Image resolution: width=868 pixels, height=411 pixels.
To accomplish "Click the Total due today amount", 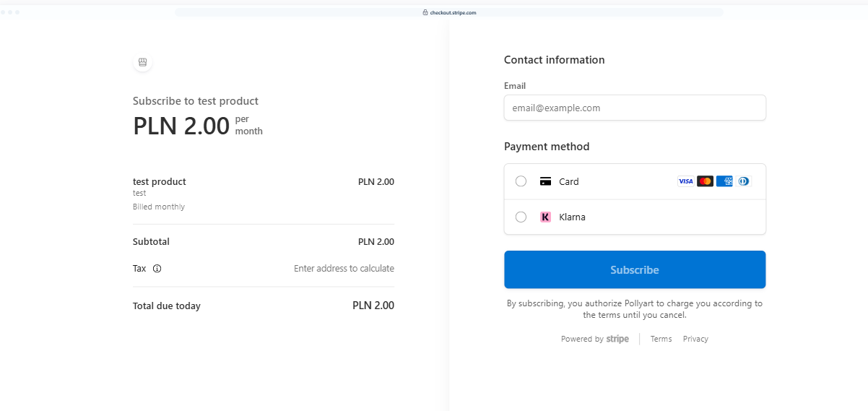I will point(373,306).
